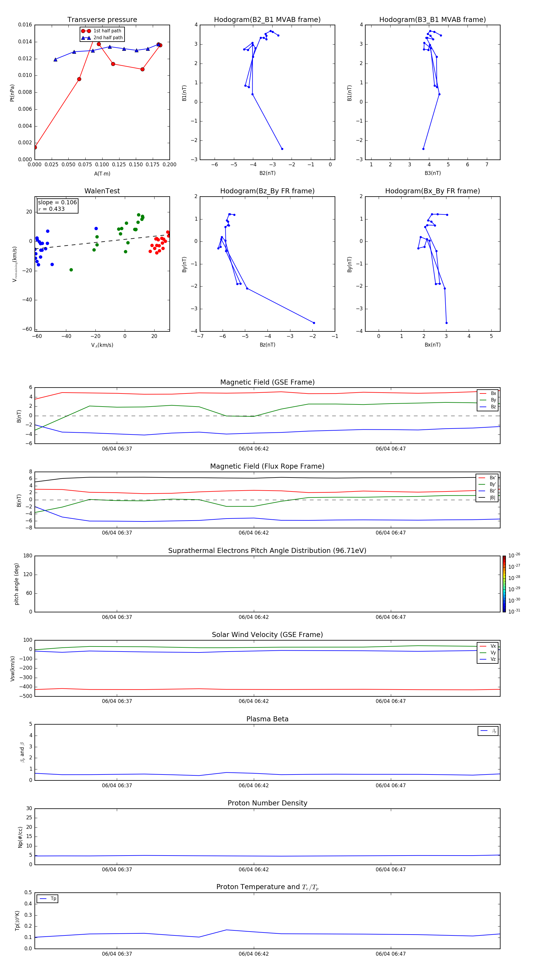Select the βp legend in Plasma Beta panel

tap(488, 731)
